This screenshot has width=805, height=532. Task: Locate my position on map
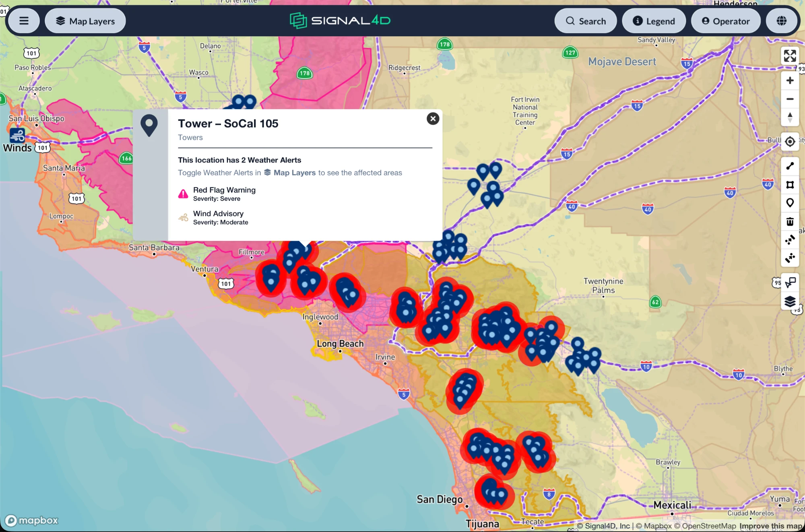[790, 142]
